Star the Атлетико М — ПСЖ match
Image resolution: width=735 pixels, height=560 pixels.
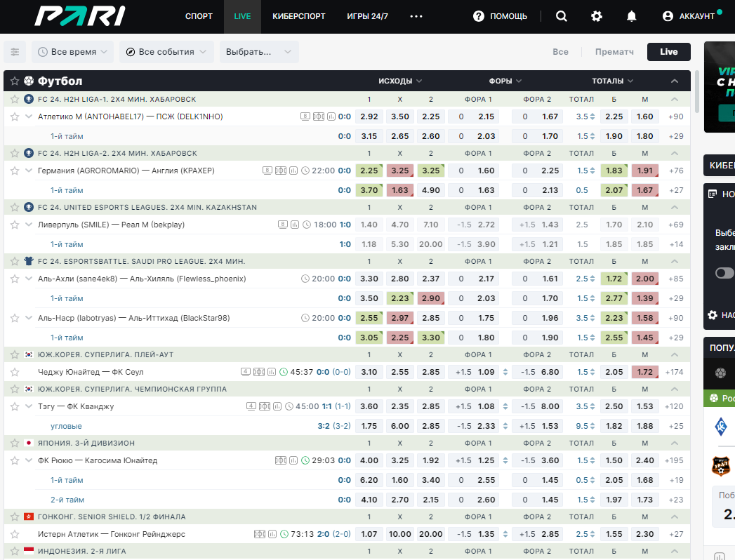pos(15,116)
